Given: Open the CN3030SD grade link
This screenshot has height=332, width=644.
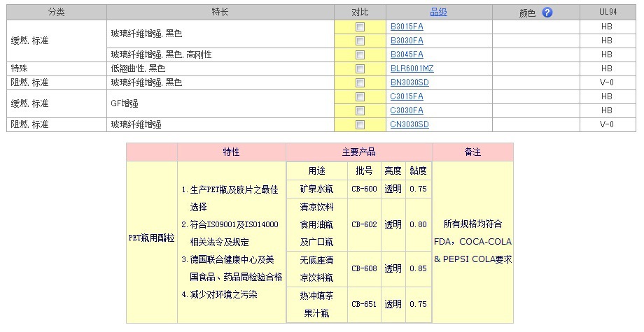Looking at the screenshot, I should tap(409, 124).
